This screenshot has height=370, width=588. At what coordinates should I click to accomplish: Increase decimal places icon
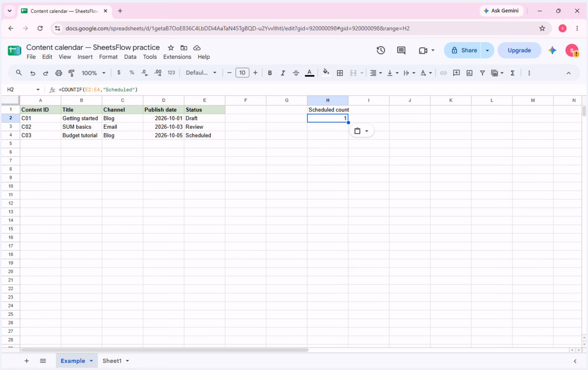coord(158,73)
